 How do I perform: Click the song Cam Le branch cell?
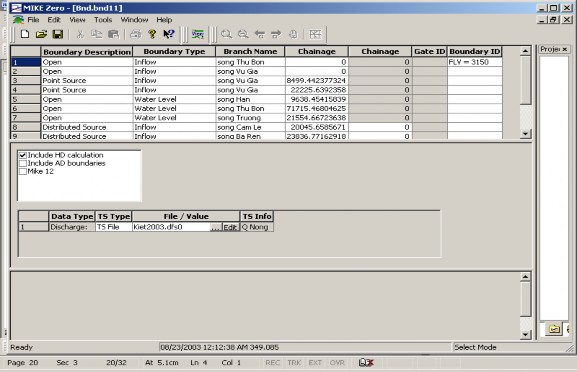point(250,127)
